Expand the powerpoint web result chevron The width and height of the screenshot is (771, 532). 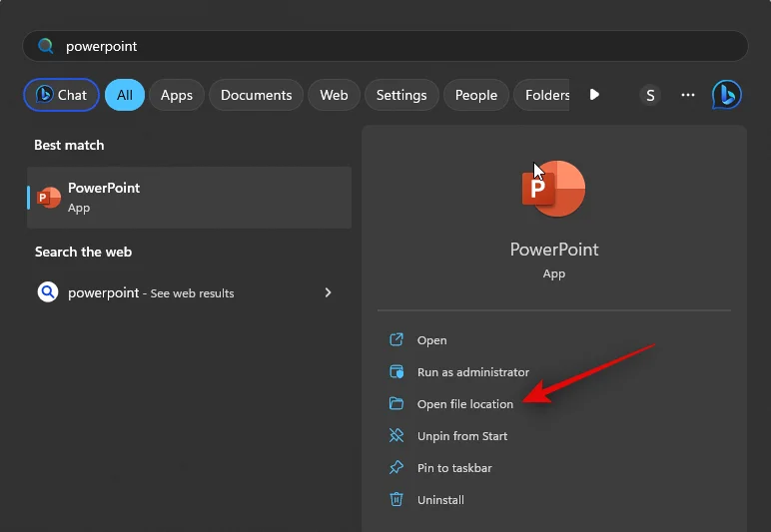coord(328,292)
